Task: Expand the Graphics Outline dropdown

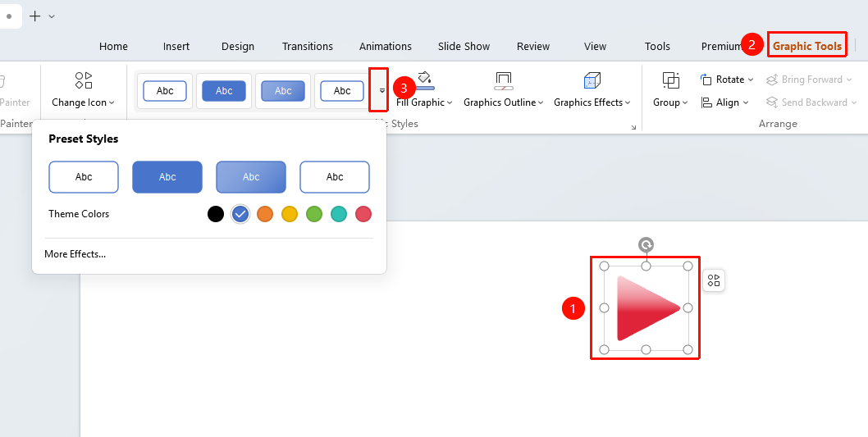Action: coord(541,102)
